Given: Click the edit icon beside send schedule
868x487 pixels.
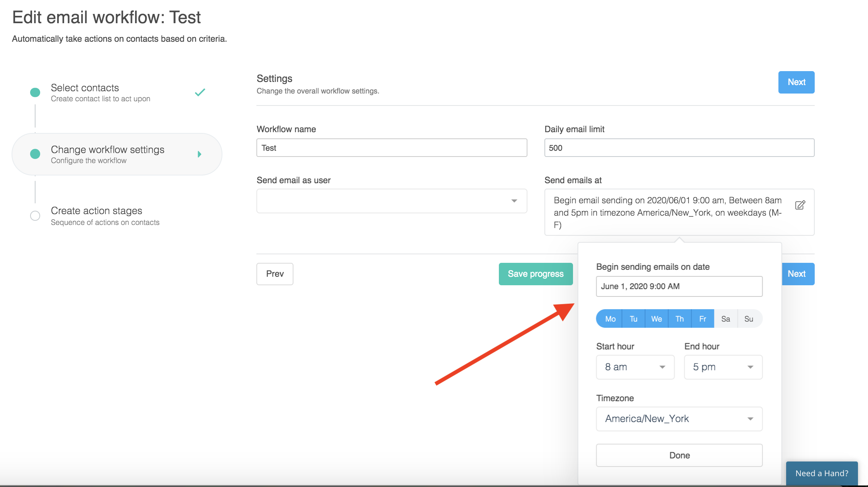Looking at the screenshot, I should 800,205.
